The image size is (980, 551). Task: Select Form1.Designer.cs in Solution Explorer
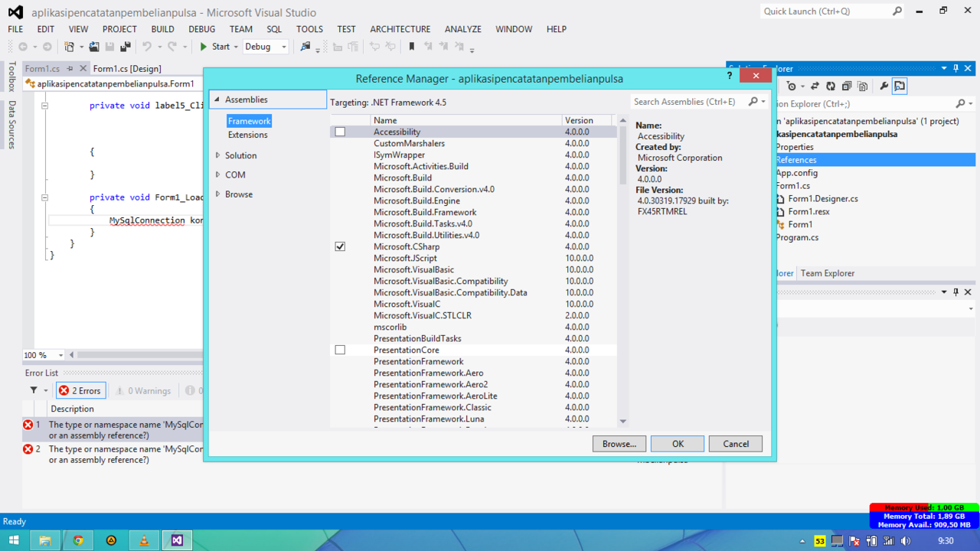click(823, 198)
